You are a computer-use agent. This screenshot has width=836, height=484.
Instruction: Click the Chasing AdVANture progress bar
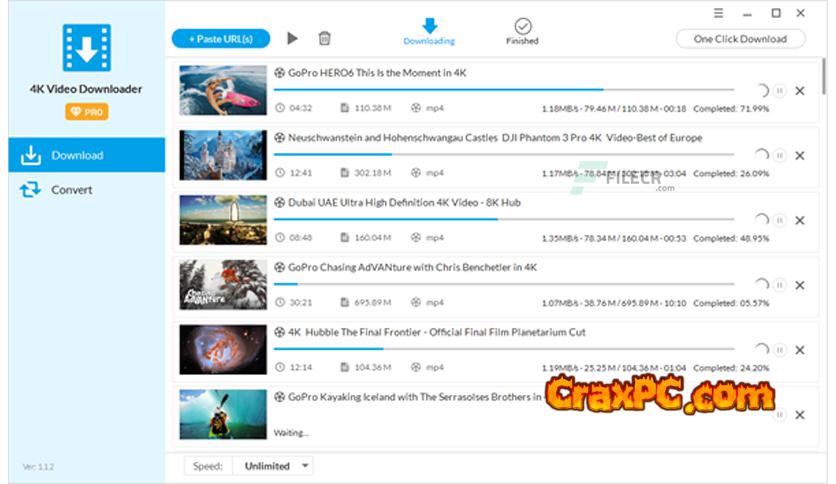504,284
